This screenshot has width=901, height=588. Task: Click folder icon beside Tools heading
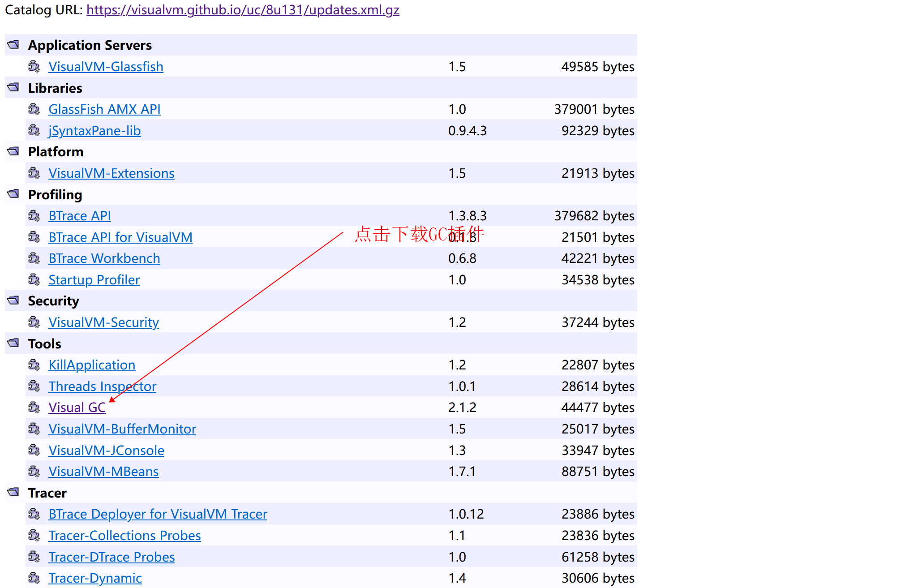[13, 343]
